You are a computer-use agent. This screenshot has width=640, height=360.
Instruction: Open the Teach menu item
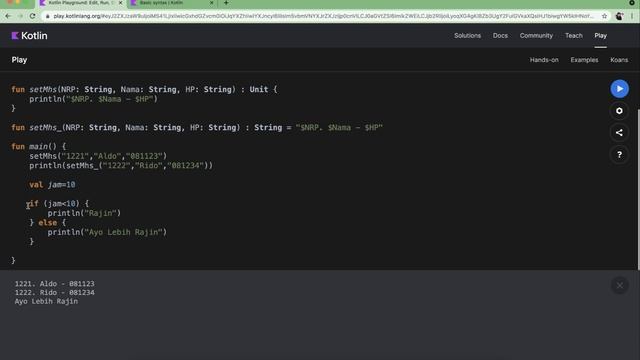[x=573, y=36]
